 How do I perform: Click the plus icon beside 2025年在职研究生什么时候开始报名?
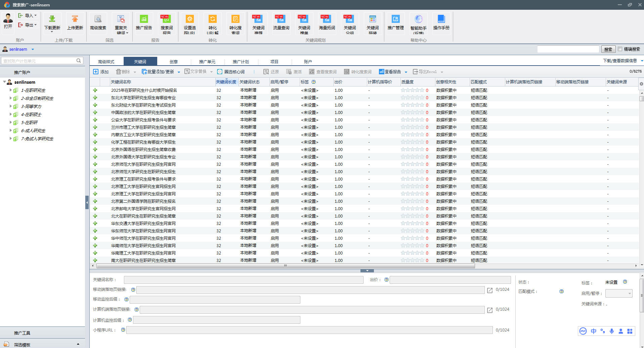(95, 90)
